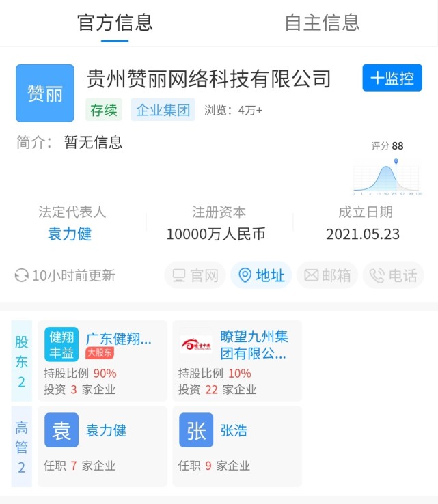Select 任职 7 家企业 text
438x504 pixels.
click(x=79, y=466)
